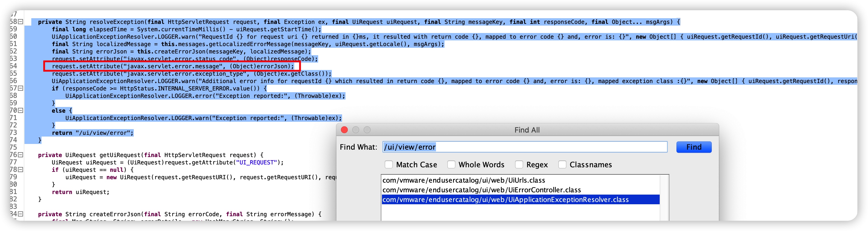Image resolution: width=868 pixels, height=231 pixels.
Task: Enable the Match Case checkbox
Action: (x=389, y=165)
